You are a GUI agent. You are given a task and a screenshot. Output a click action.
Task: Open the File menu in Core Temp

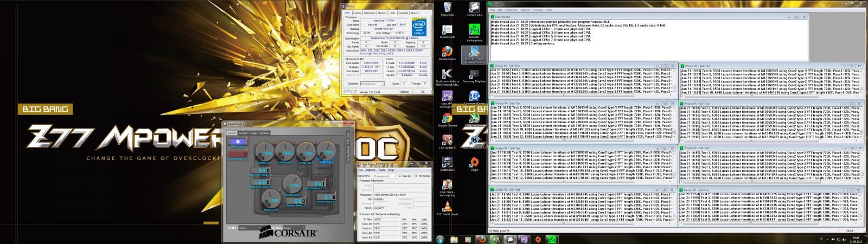pos(360,170)
